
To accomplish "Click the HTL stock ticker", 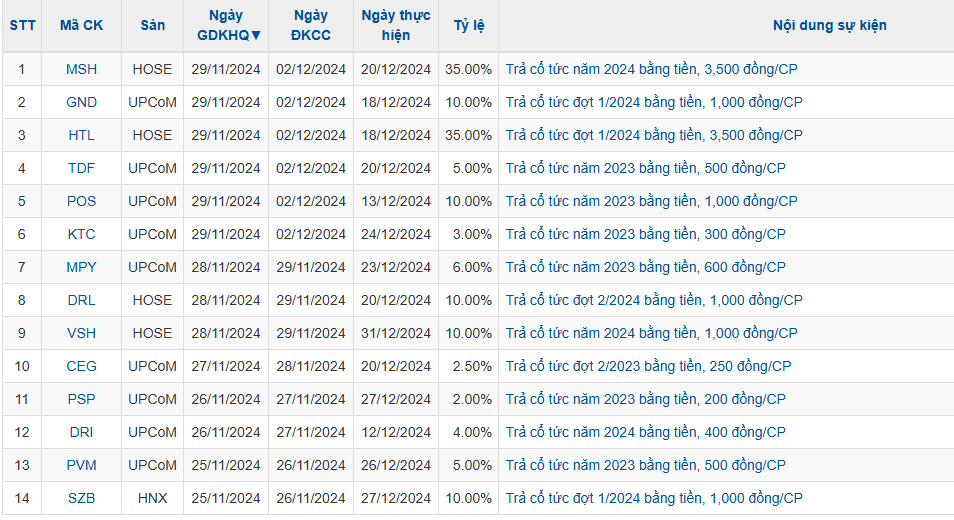I will tap(82, 135).
